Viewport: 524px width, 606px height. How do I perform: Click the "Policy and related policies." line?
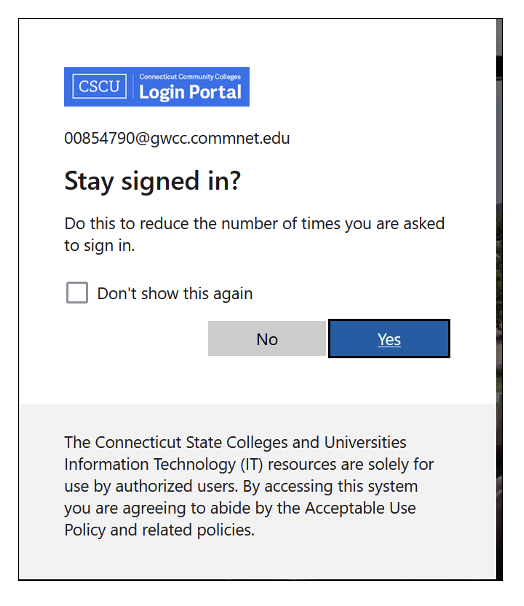(159, 530)
